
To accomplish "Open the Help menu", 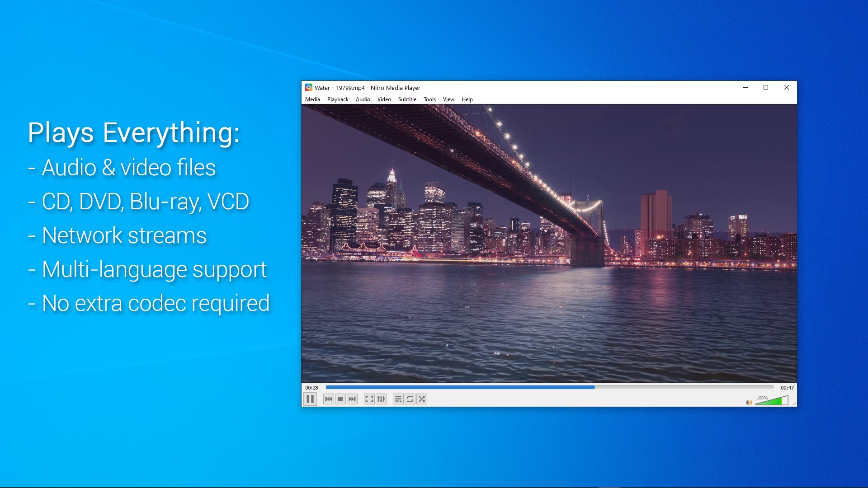I will click(x=467, y=99).
